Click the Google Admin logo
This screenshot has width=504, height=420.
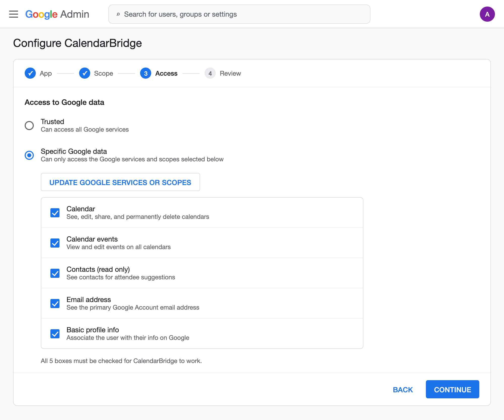(x=57, y=14)
